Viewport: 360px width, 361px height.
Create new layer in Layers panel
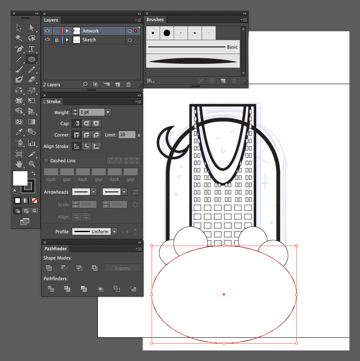[117, 85]
